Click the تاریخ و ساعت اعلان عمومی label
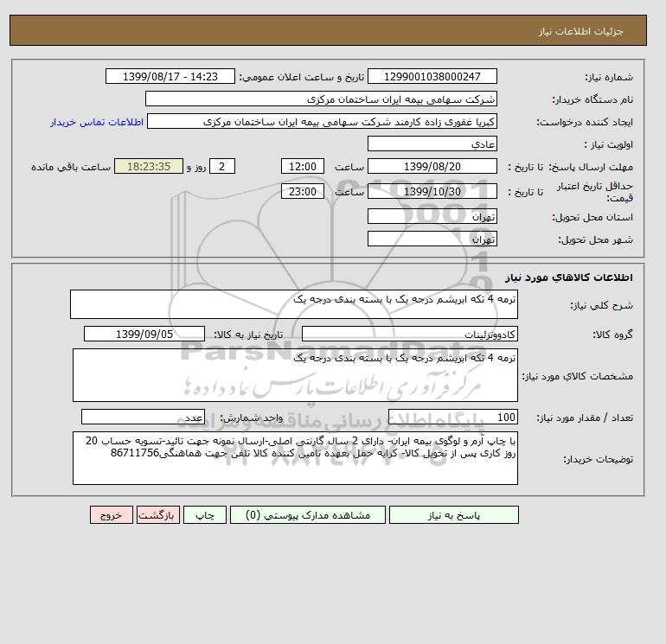Screen dimensions: 666x644 302,77
